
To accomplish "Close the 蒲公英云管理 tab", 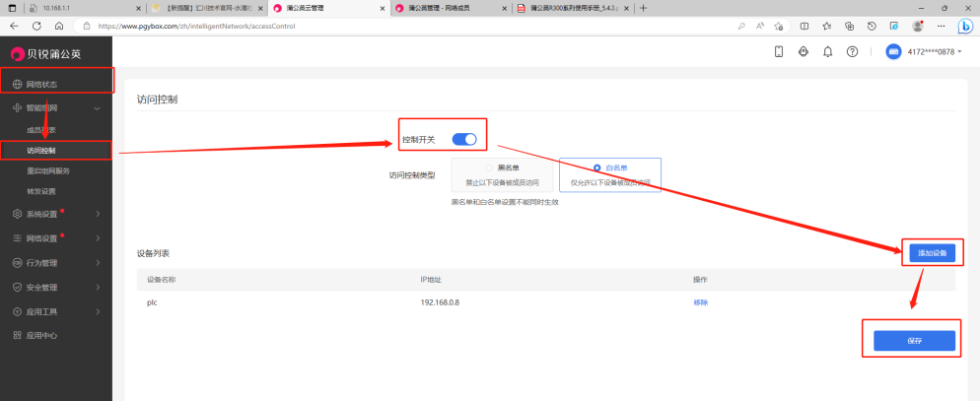I will (x=382, y=8).
